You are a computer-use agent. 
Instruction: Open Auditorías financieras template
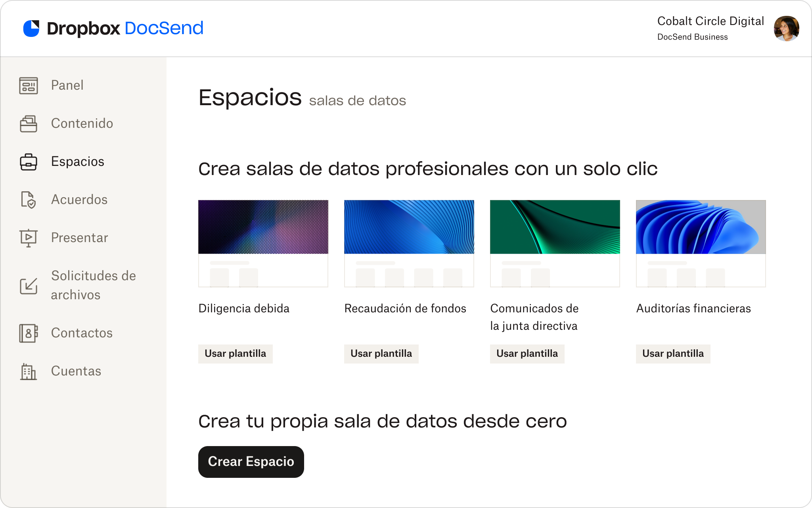click(673, 353)
